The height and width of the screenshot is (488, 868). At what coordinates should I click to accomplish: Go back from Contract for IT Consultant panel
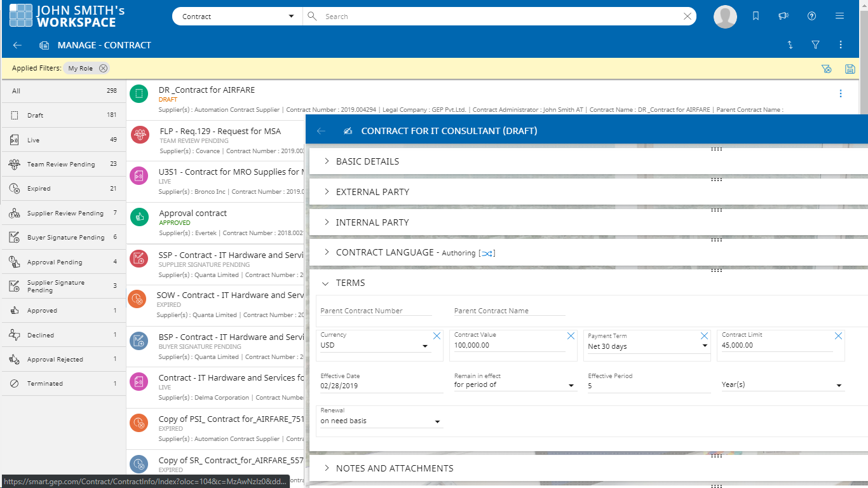coord(321,131)
